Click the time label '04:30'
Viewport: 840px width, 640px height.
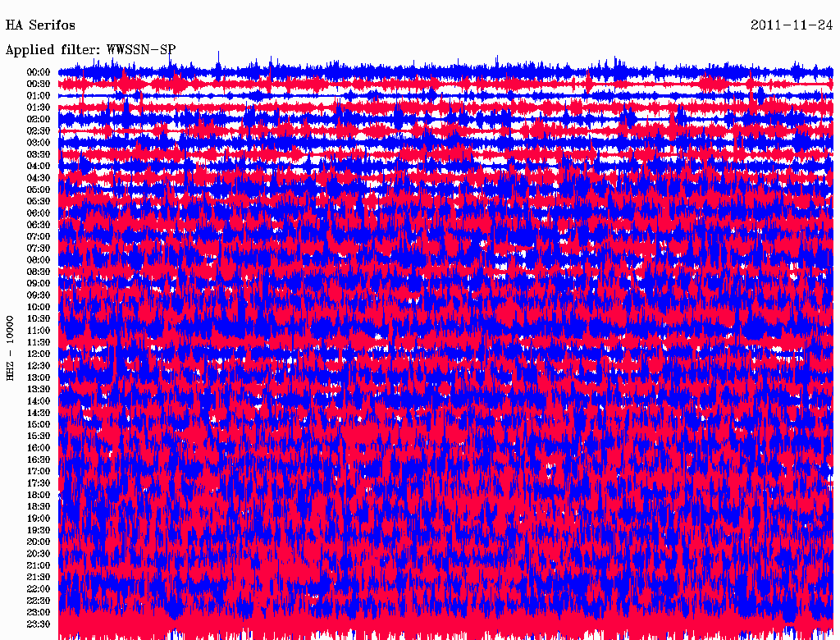(x=39, y=178)
